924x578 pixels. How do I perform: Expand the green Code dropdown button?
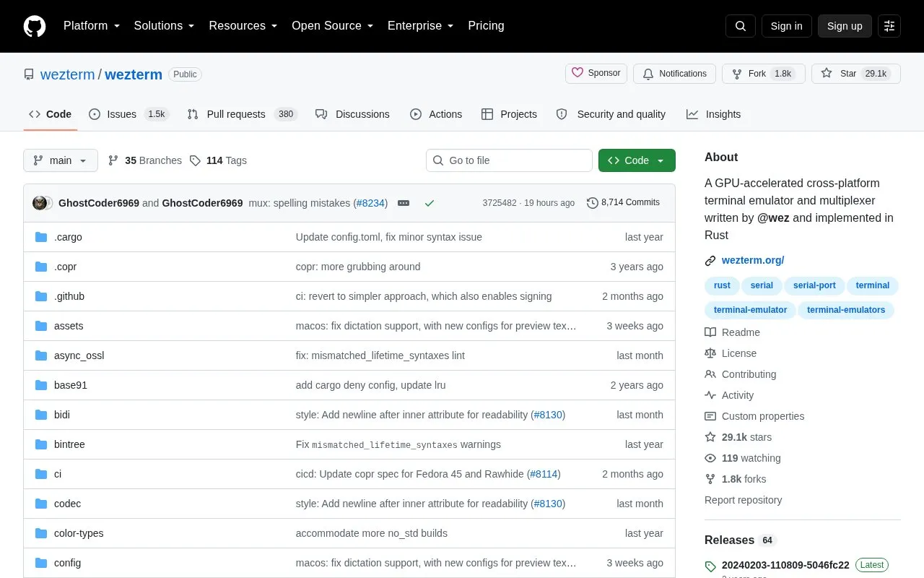pyautogui.click(x=637, y=160)
